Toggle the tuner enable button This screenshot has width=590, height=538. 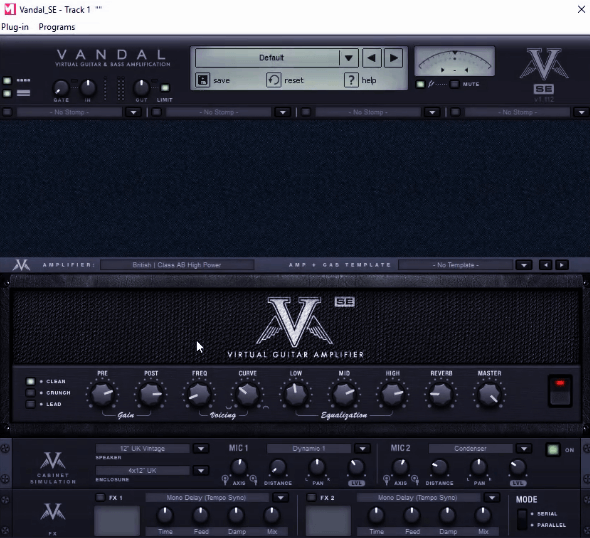(x=420, y=84)
